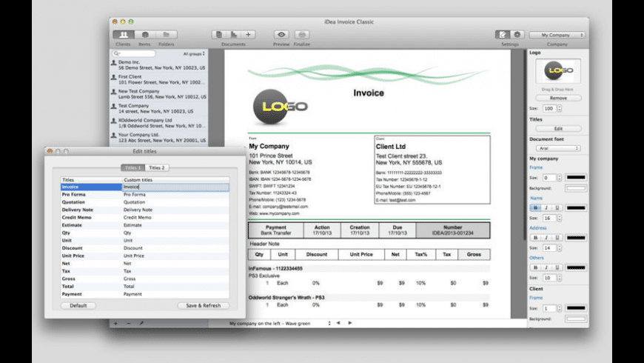644x363 pixels.
Task: Click the Invoice custom title text field
Action: coord(175,187)
